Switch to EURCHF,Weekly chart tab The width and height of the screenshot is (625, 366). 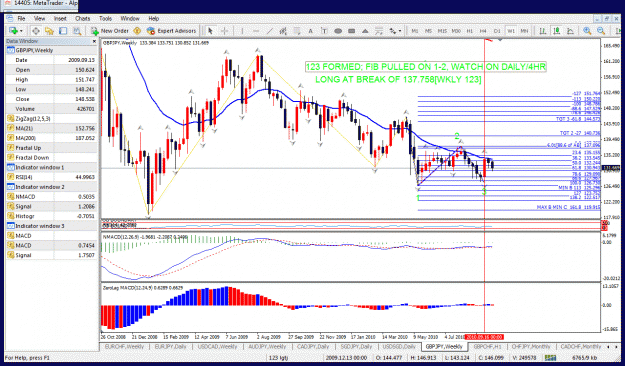point(124,347)
